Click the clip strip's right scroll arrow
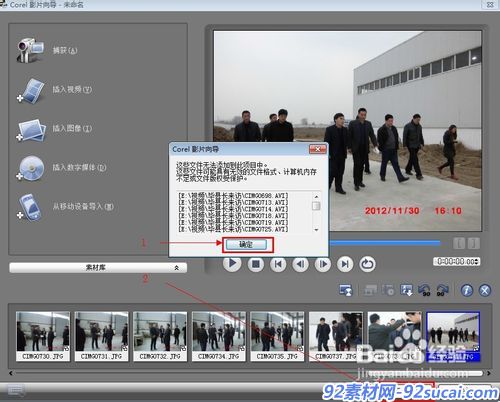Image resolution: width=500 pixels, height=402 pixels. (x=489, y=373)
